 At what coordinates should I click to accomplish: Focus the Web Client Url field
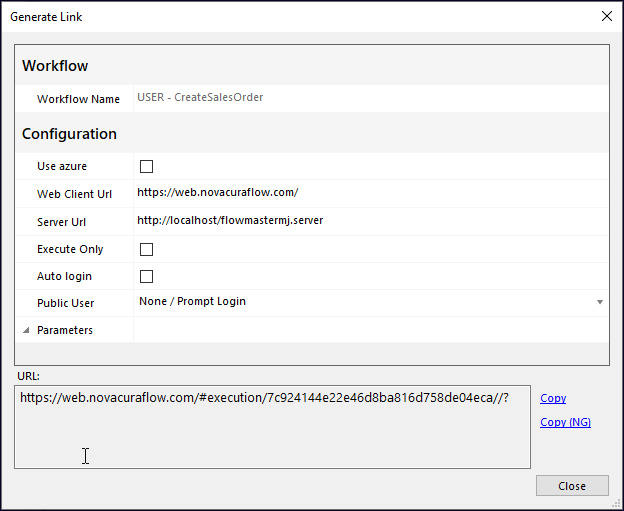coord(370,193)
